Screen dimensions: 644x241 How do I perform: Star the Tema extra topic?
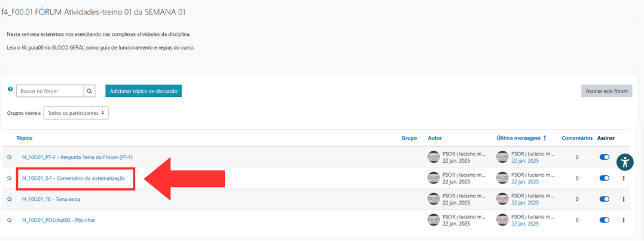(10, 199)
